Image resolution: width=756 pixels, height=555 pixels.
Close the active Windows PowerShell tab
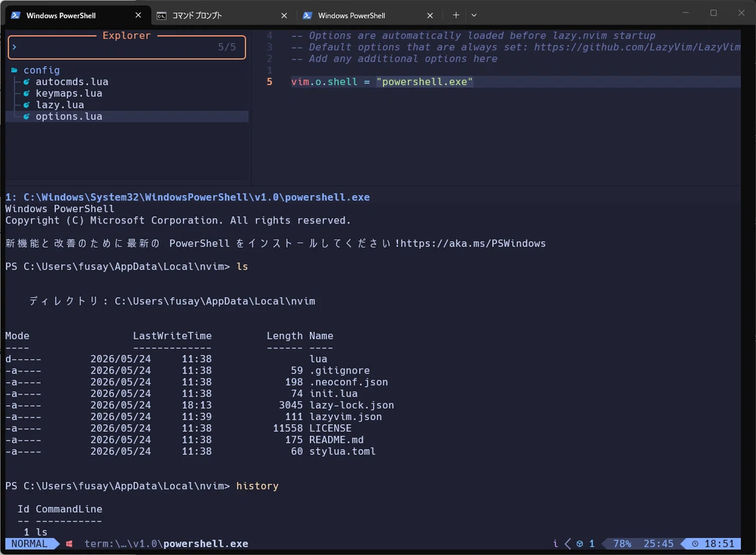tap(139, 15)
